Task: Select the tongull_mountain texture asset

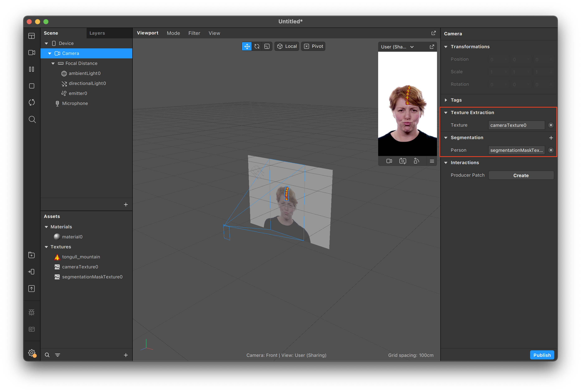Action: pyautogui.click(x=81, y=257)
